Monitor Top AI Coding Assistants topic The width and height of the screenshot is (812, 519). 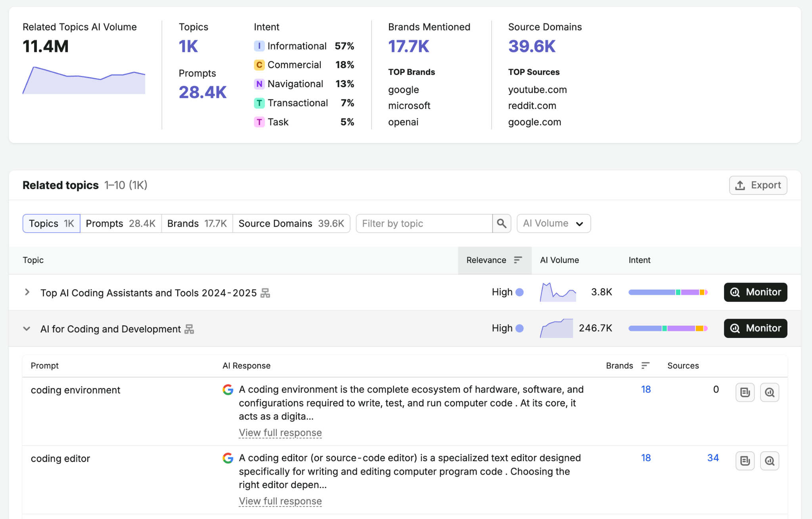pyautogui.click(x=755, y=292)
